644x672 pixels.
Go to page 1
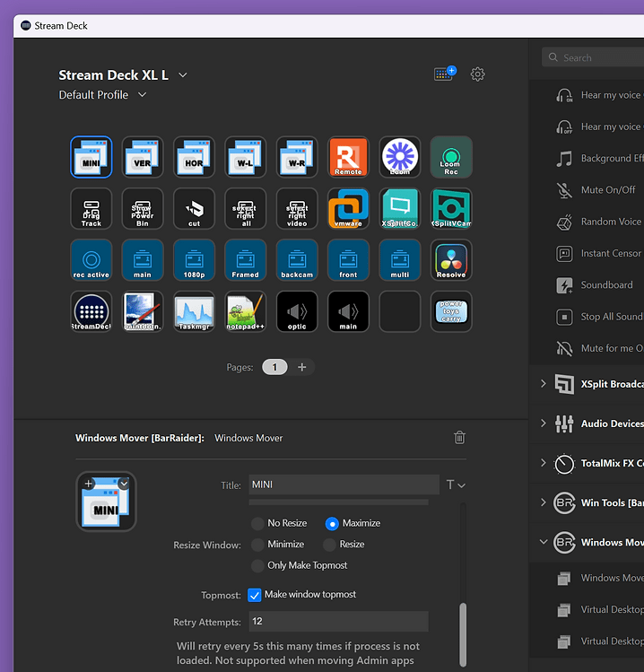coord(274,367)
